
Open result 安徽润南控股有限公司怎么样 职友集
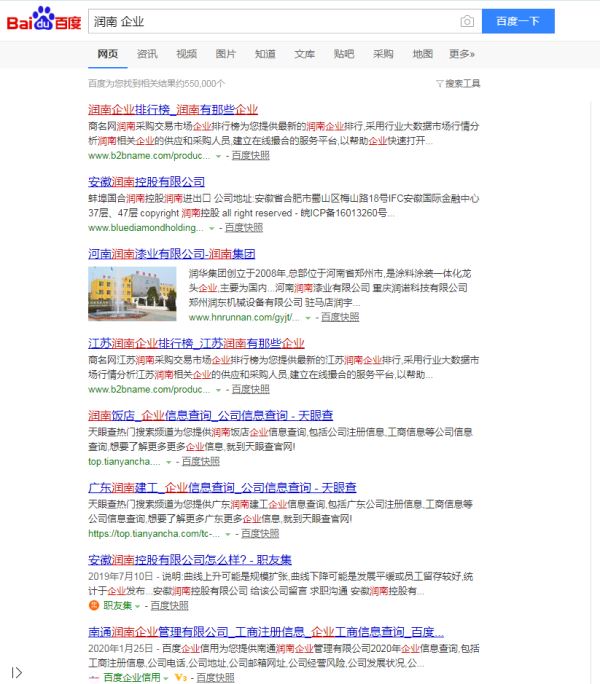(190, 560)
